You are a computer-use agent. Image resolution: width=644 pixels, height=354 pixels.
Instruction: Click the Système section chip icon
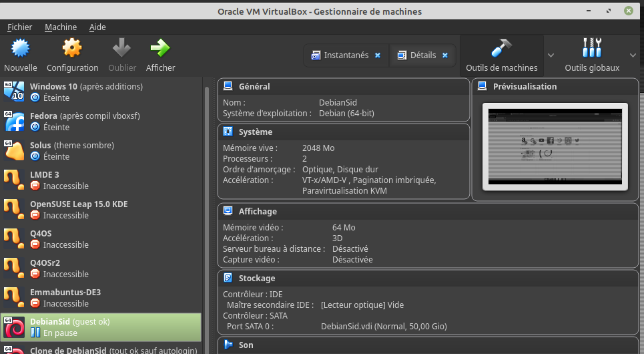[228, 132]
